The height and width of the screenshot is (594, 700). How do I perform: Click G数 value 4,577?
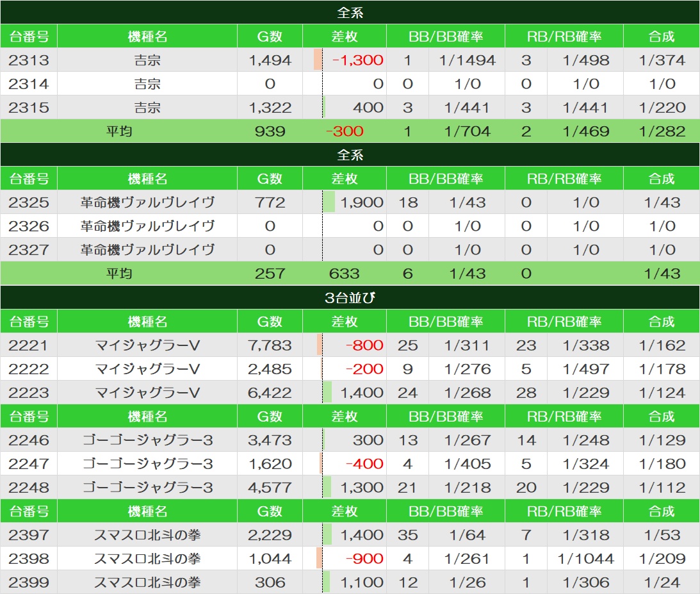coord(270,487)
